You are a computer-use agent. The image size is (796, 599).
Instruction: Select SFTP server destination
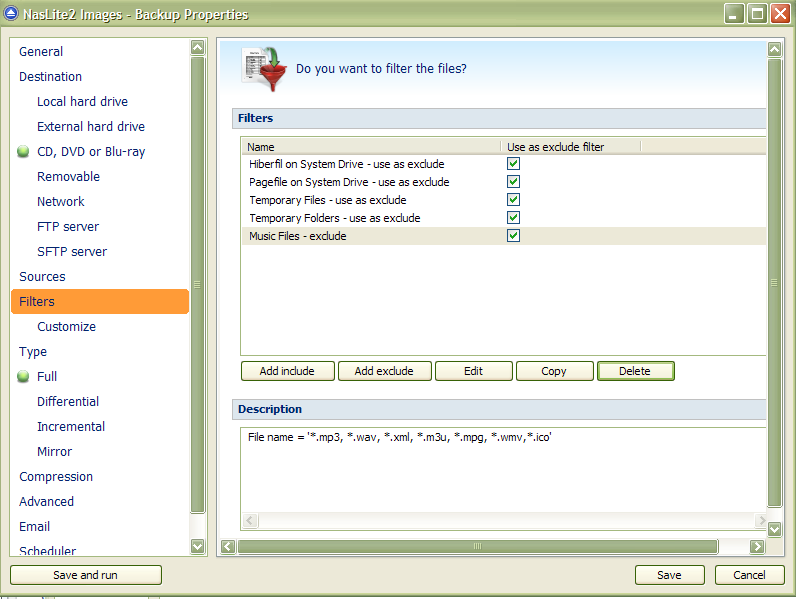(72, 251)
